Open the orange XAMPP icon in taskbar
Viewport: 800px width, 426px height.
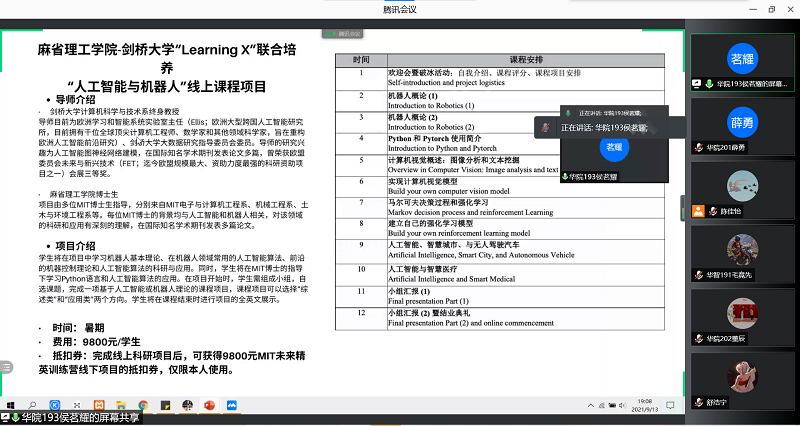coord(99,406)
